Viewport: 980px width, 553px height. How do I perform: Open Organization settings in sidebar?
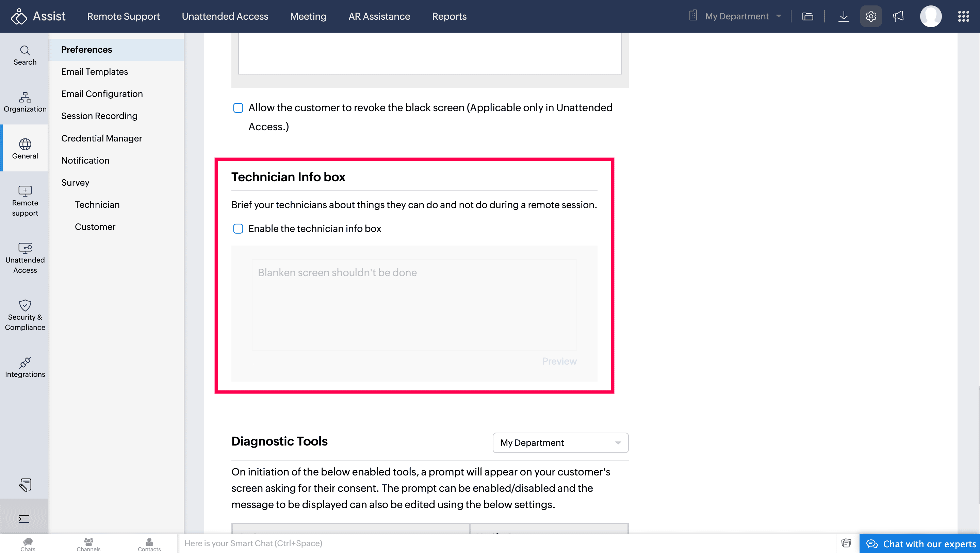pos(25,102)
